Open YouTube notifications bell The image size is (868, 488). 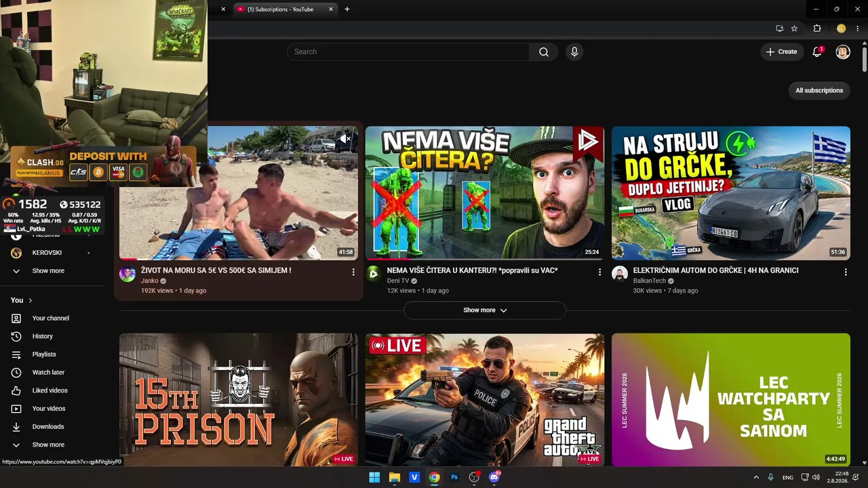[817, 52]
